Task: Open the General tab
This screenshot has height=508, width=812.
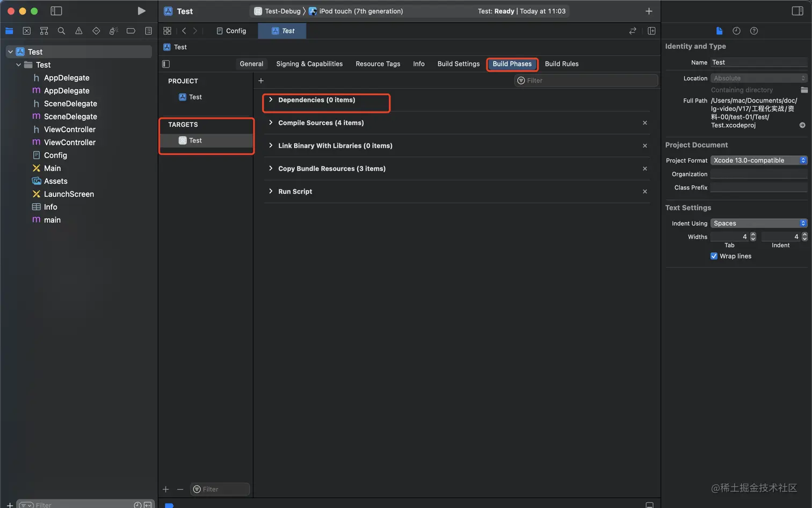Action: click(x=251, y=63)
